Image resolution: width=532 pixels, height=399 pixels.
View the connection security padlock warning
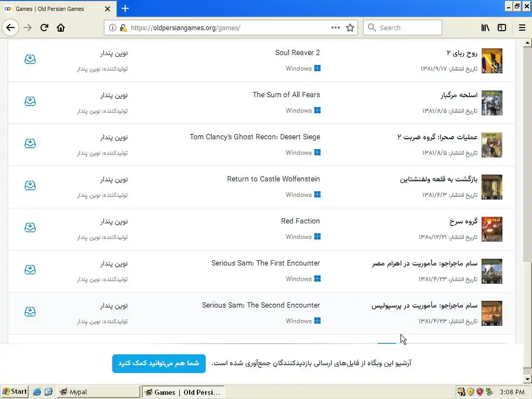click(x=124, y=28)
